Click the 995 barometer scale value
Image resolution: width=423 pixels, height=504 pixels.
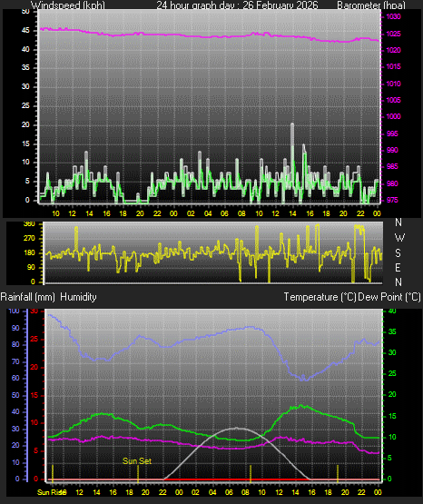pyautogui.click(x=392, y=133)
